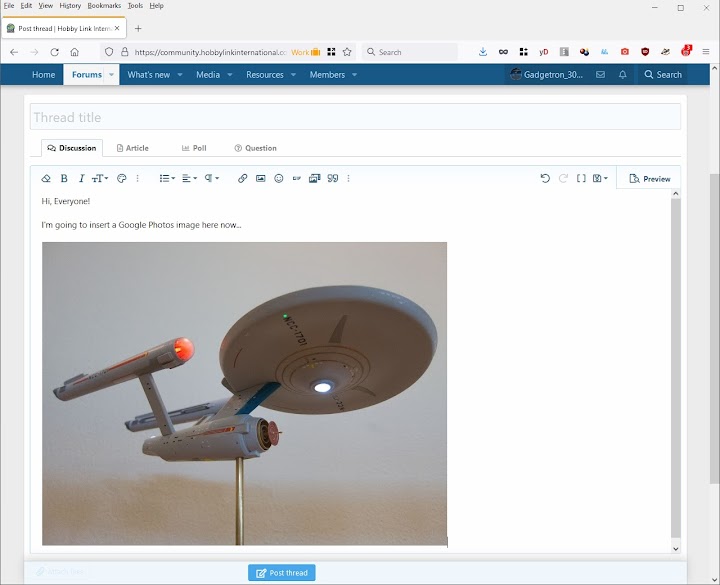Switch to the Question thread type
The width and height of the screenshot is (720, 585).
256,148
